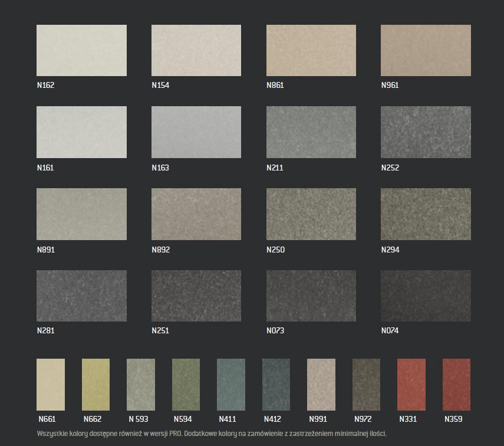Pick the small N411 blue-teal swatch
Screen dimensions: 504x446
231,385
